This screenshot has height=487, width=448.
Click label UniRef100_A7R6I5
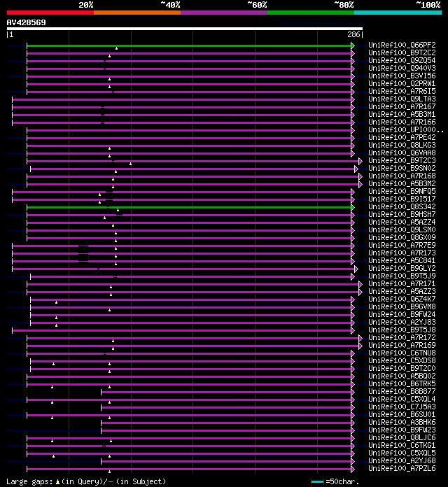[x=402, y=91]
